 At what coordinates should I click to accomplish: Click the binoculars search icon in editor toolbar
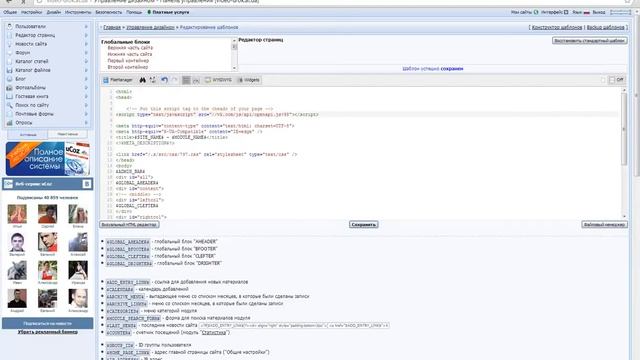[142, 80]
